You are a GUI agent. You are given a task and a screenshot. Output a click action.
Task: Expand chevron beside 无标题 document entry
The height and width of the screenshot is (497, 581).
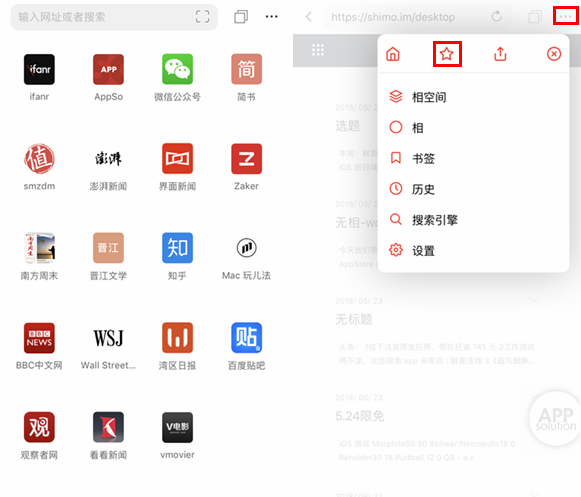coord(534,299)
